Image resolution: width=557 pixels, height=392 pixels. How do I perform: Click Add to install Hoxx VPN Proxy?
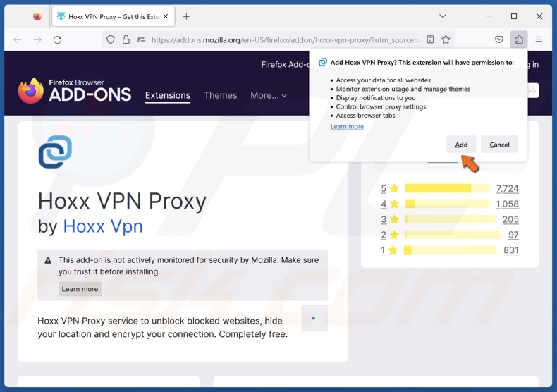tap(461, 145)
